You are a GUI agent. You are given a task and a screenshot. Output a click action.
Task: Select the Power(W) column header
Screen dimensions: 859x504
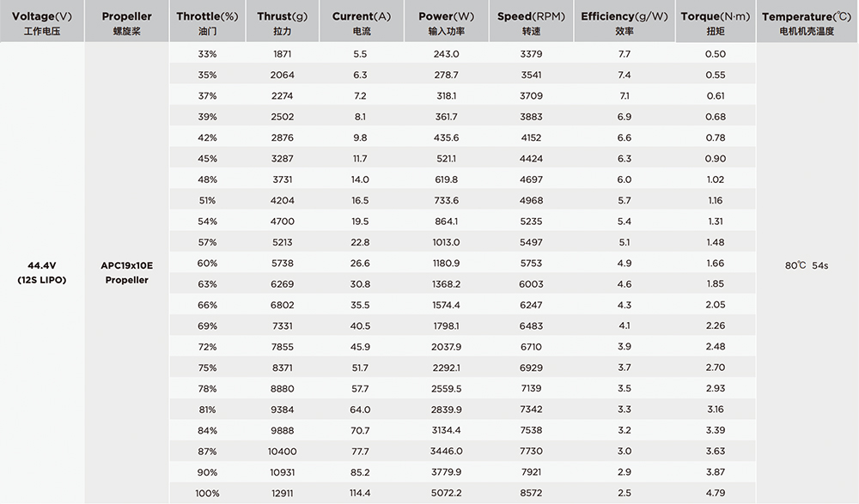pyautogui.click(x=445, y=22)
